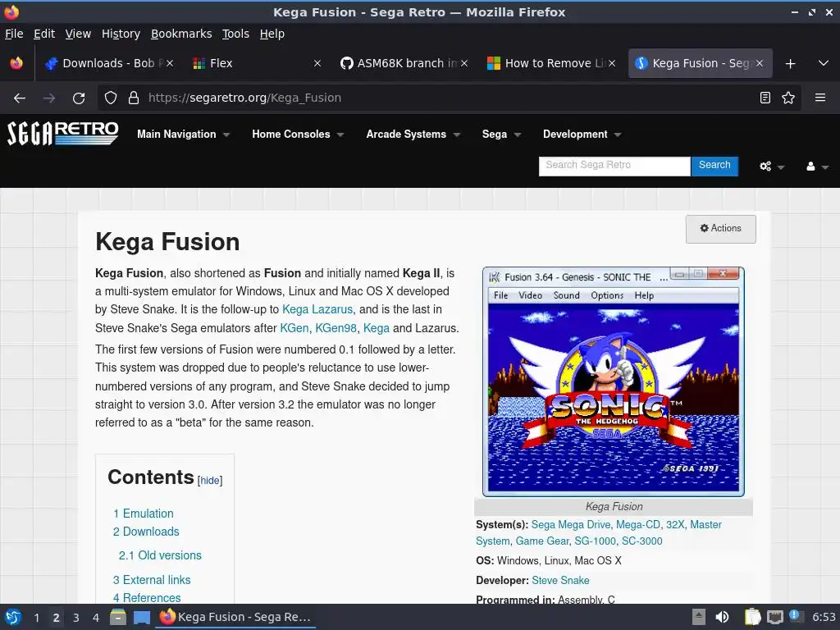Open the taskbar start menu icon
840x630 pixels.
click(x=13, y=617)
